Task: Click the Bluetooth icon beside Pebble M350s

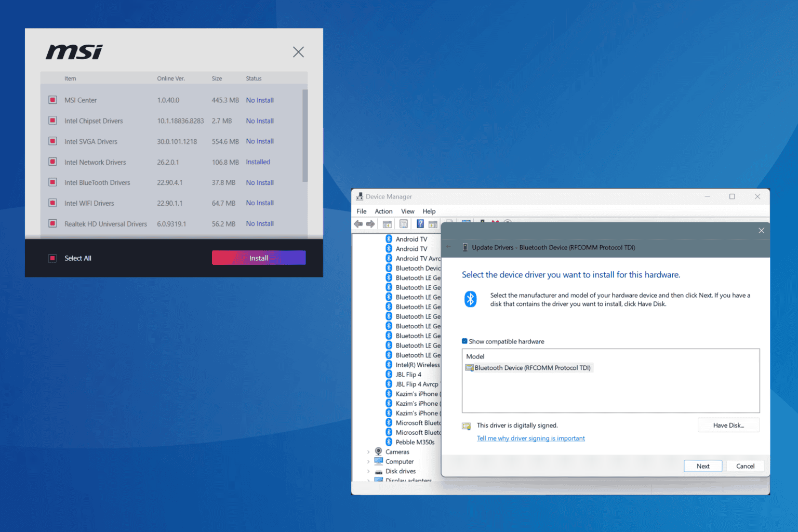Action: pos(389,442)
